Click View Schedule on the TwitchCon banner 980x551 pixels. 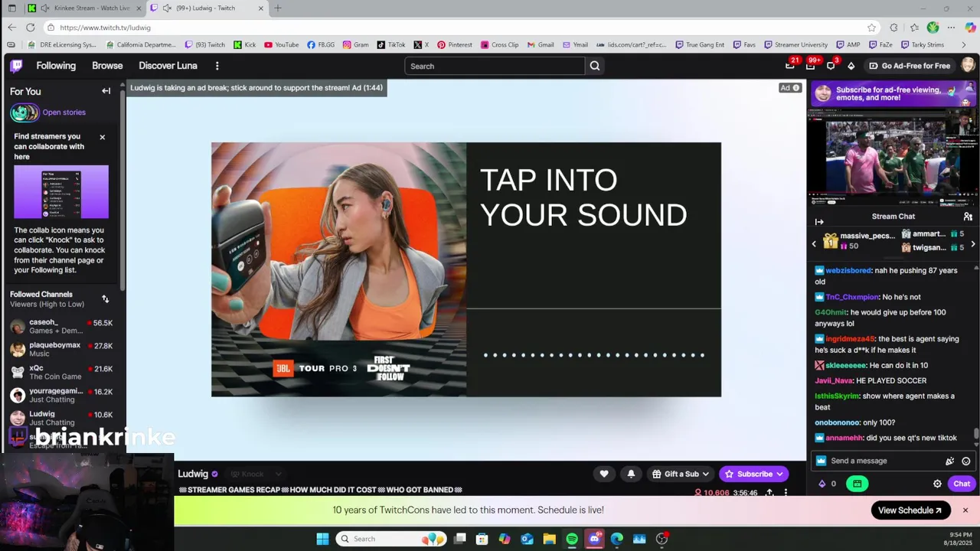[910, 510]
